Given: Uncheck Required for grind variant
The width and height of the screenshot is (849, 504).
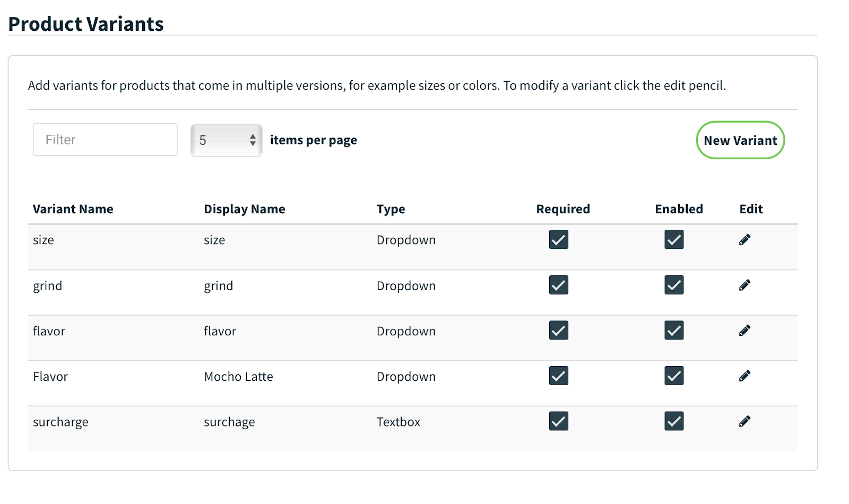Looking at the screenshot, I should (559, 285).
